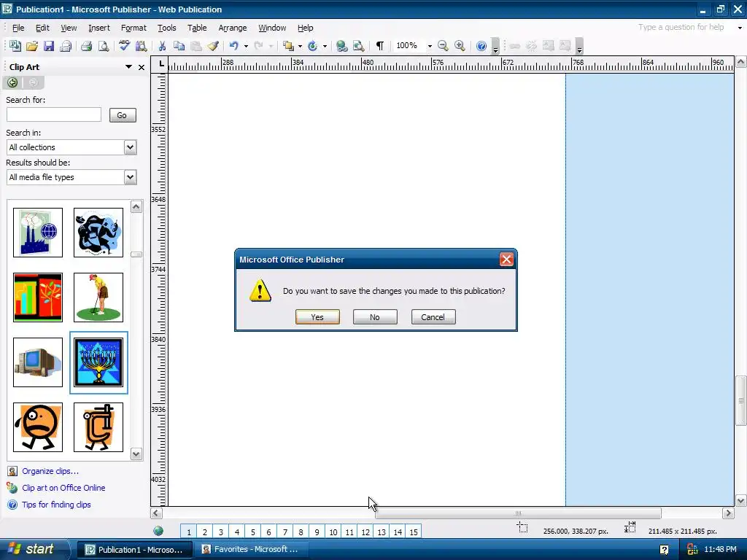Viewport: 747px width, 560px height.
Task: Click the ruler tab alignment L box
Action: tap(161, 63)
